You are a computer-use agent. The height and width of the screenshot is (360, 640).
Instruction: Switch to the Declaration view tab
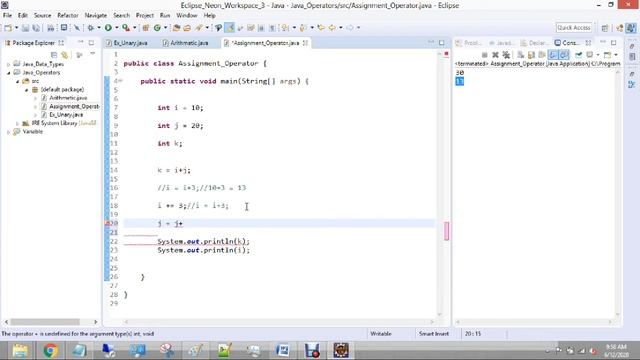tap(534, 43)
